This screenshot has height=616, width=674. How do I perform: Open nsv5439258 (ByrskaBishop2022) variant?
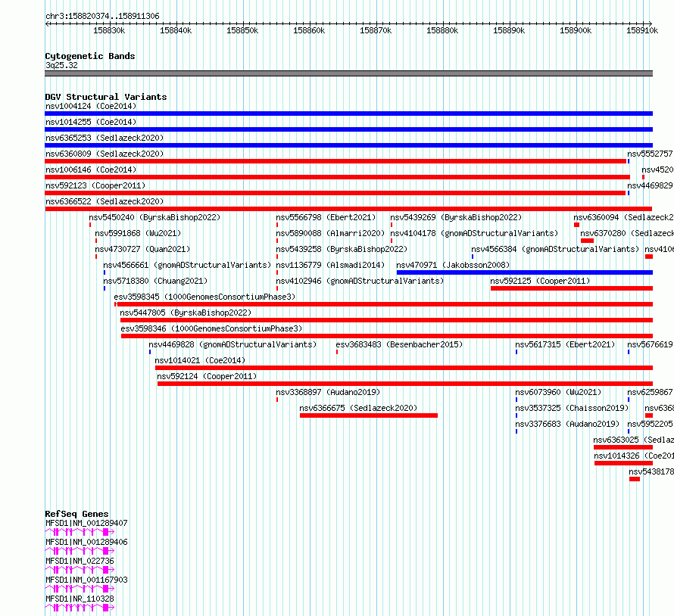[x=342, y=249]
